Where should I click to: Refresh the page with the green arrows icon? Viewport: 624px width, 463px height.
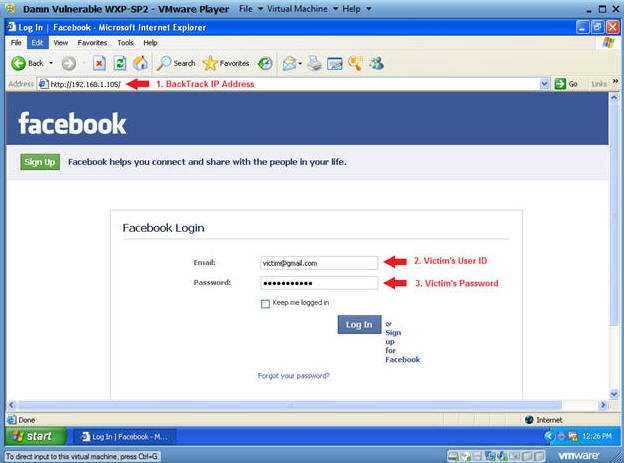pos(120,63)
